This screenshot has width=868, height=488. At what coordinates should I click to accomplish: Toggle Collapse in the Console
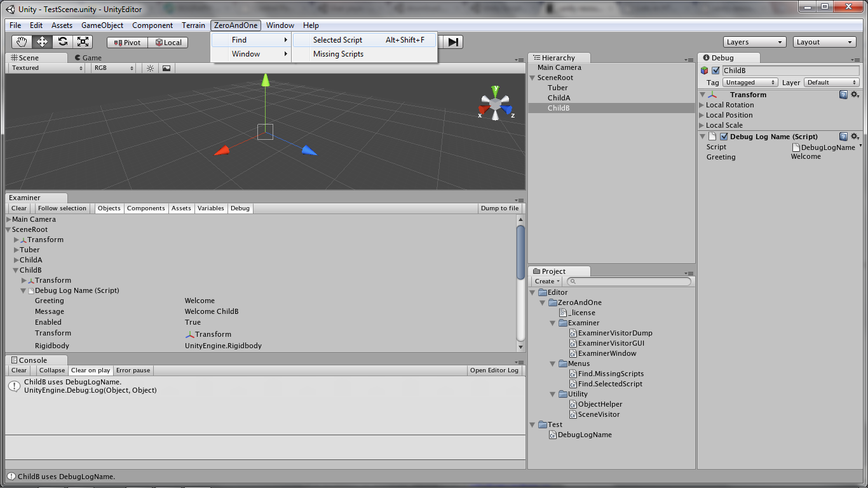click(52, 370)
